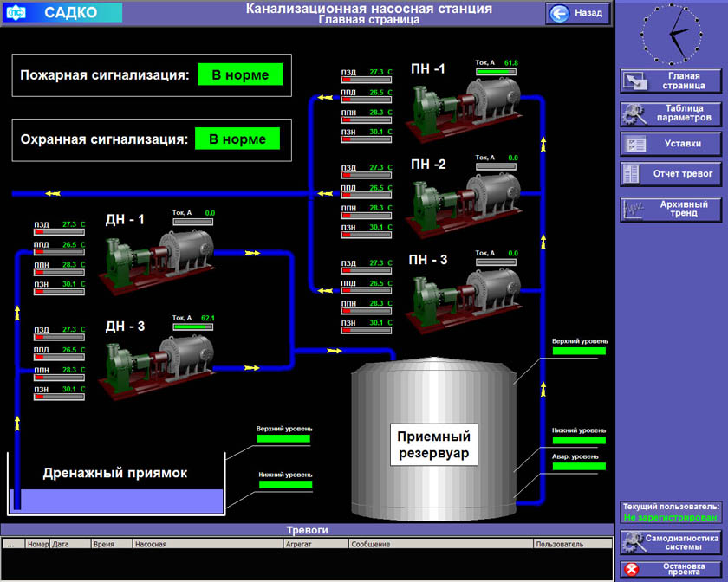This screenshot has height=582, width=728.
Task: Select pump ПН - 3 graphic
Action: pyautogui.click(x=465, y=301)
